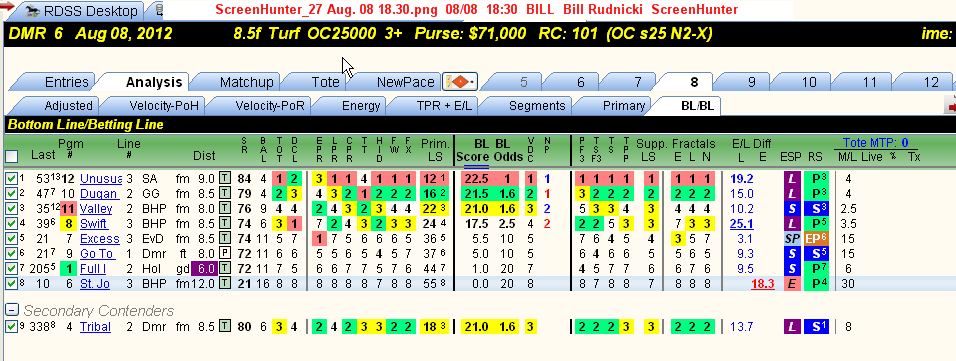Click the SP ESP badge in Excess row
Viewport: 956px width, 361px height.
pyautogui.click(x=792, y=238)
